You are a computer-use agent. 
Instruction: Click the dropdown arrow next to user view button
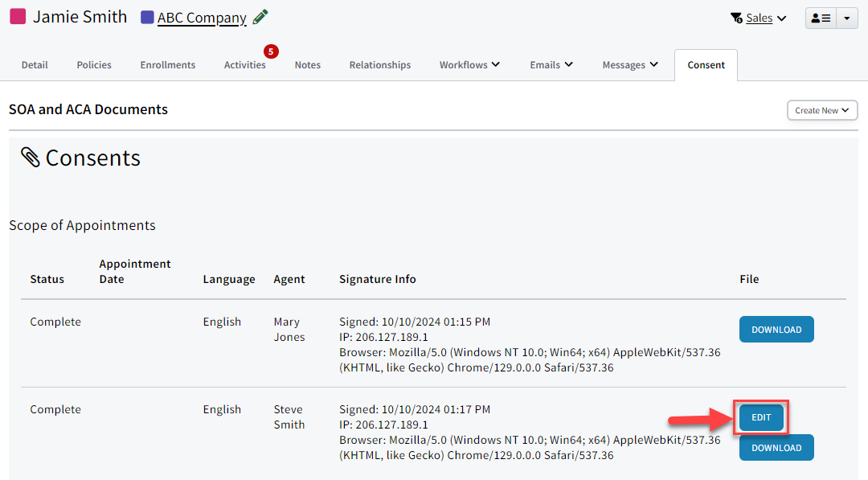pos(848,17)
